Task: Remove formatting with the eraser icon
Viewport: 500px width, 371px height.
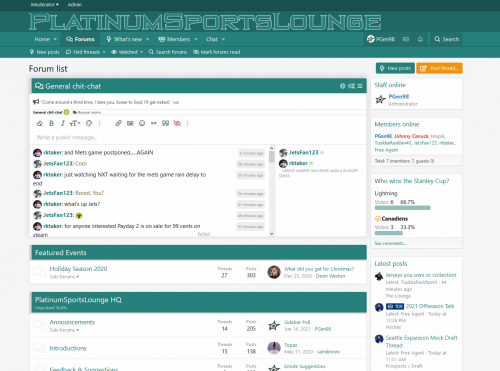Action: (40, 123)
